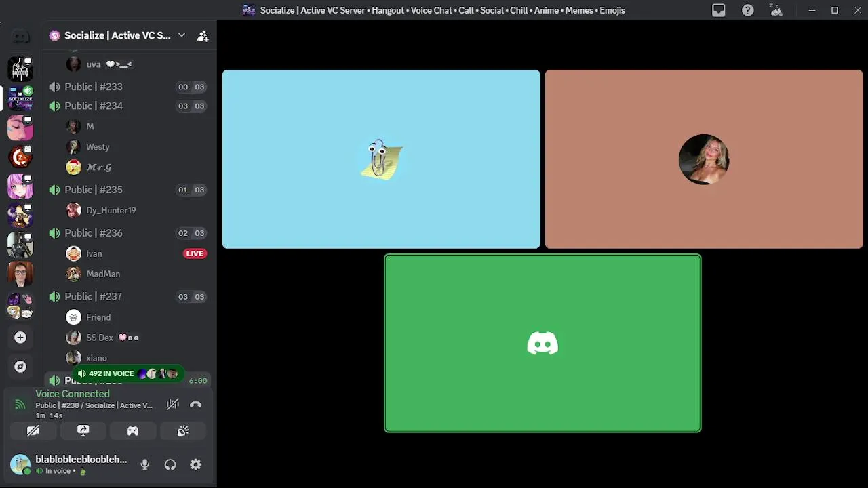This screenshot has width=868, height=488.
Task: Toggle noise suppression waveform icon
Action: coord(173,405)
